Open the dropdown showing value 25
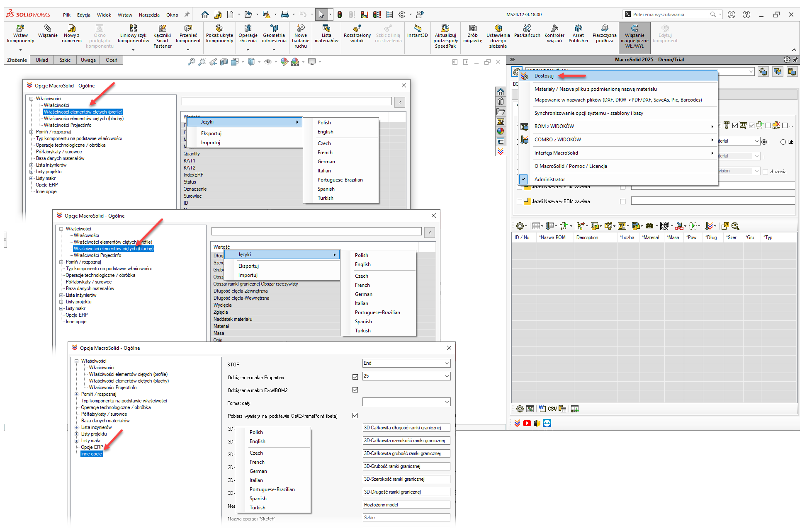812x528 pixels. (x=406, y=376)
